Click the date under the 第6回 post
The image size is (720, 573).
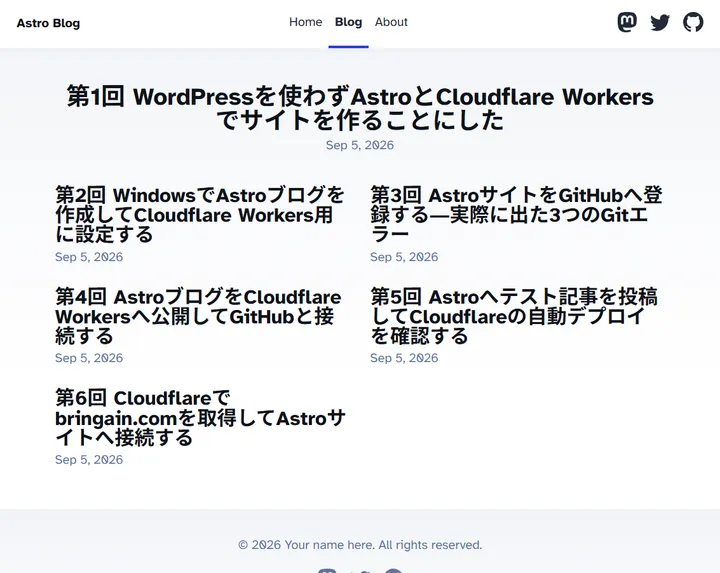tap(89, 460)
